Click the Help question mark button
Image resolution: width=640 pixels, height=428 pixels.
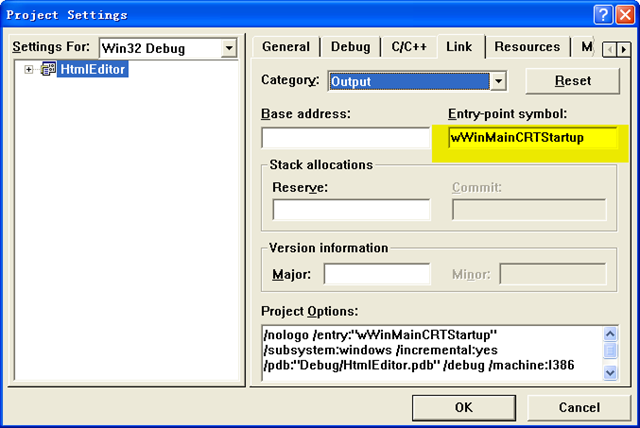coord(605,15)
